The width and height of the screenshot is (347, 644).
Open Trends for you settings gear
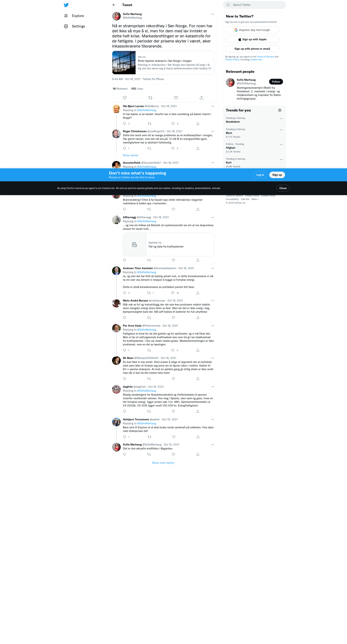[x=280, y=110]
